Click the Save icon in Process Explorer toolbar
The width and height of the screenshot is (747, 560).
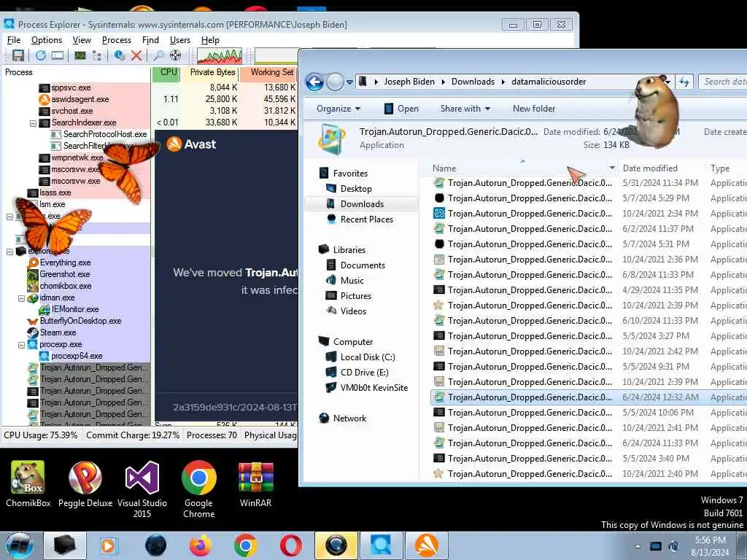coord(18,55)
